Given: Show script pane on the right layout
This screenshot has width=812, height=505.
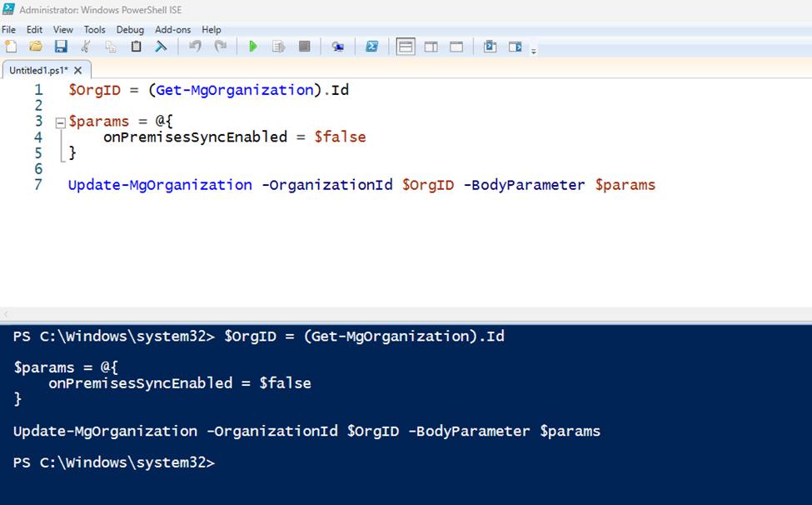Looking at the screenshot, I should click(431, 47).
